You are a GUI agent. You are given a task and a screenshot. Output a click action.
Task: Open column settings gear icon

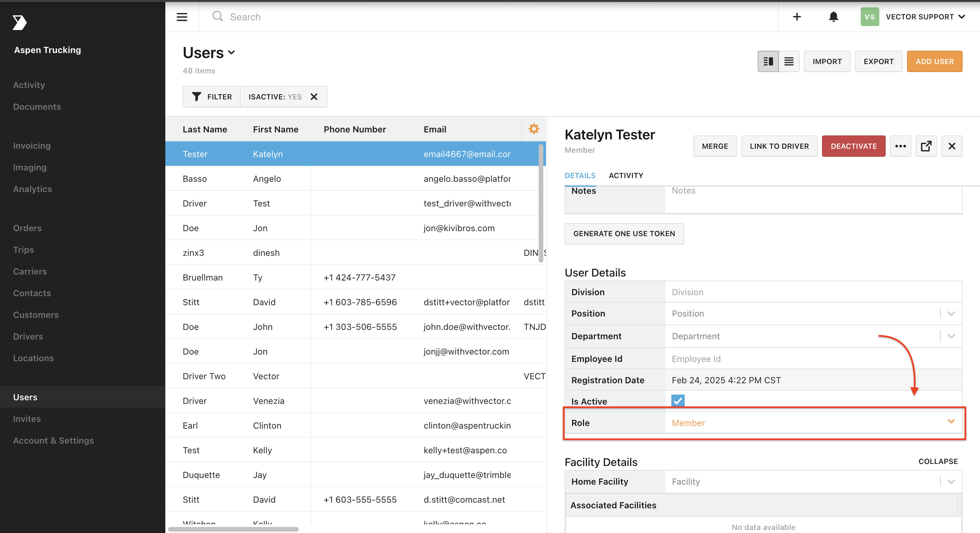click(x=534, y=129)
